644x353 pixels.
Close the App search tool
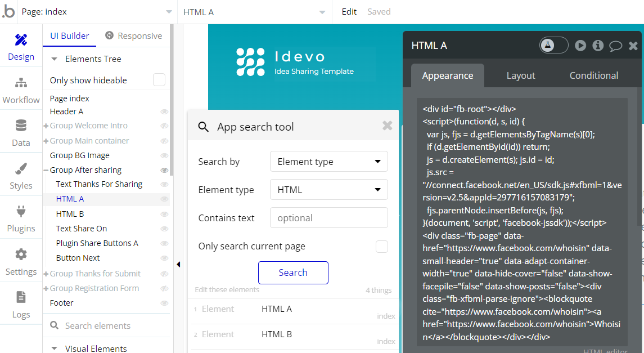(388, 126)
